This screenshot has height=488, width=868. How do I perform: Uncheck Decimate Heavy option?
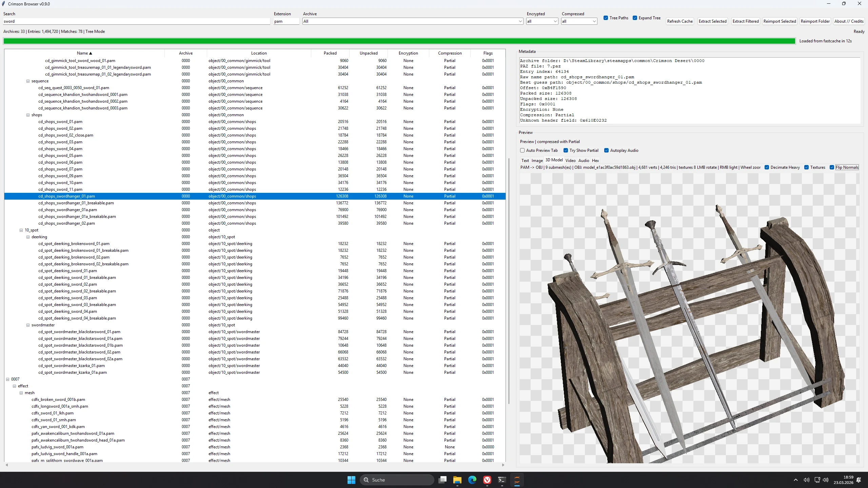coord(767,167)
